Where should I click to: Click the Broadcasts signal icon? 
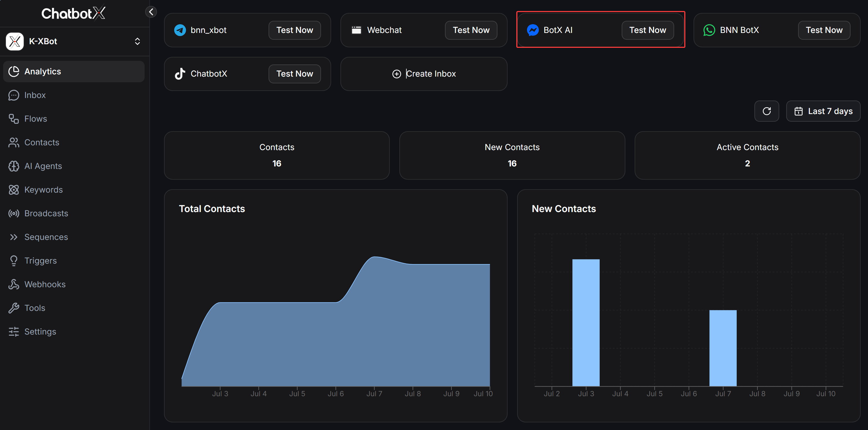pyautogui.click(x=14, y=213)
